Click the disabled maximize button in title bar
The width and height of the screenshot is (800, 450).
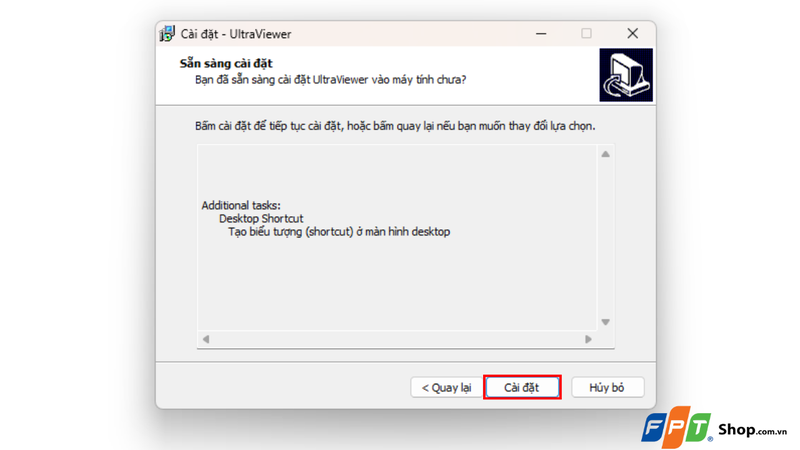(586, 34)
